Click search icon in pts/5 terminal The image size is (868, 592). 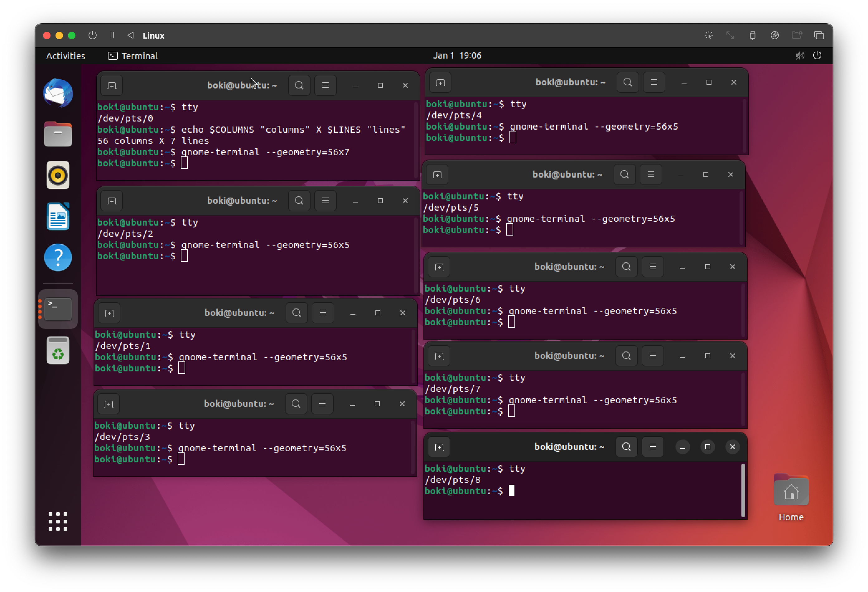[624, 174]
